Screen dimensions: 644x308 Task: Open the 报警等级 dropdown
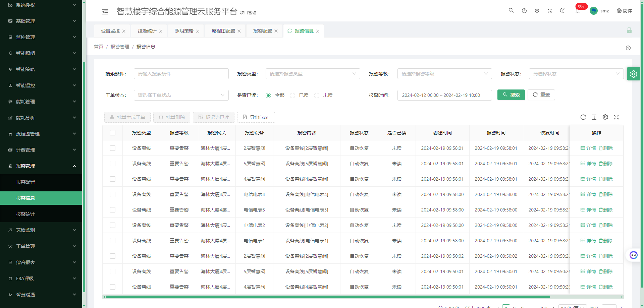point(445,74)
